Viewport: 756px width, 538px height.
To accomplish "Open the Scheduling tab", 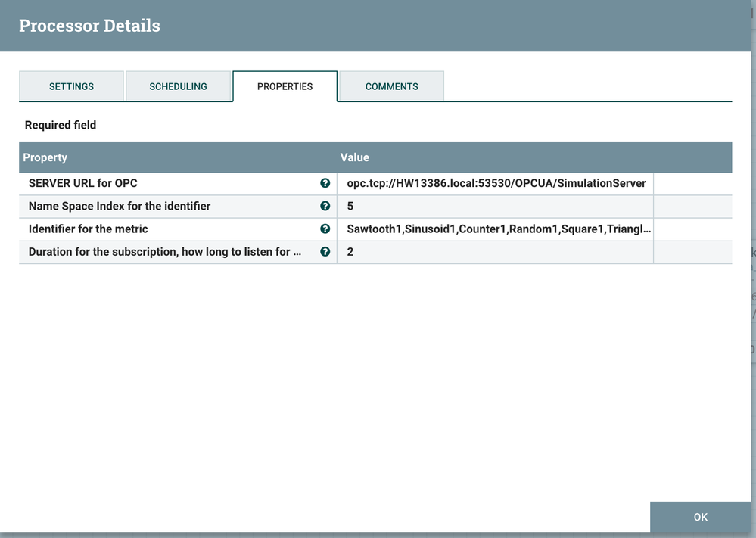I will click(x=178, y=86).
